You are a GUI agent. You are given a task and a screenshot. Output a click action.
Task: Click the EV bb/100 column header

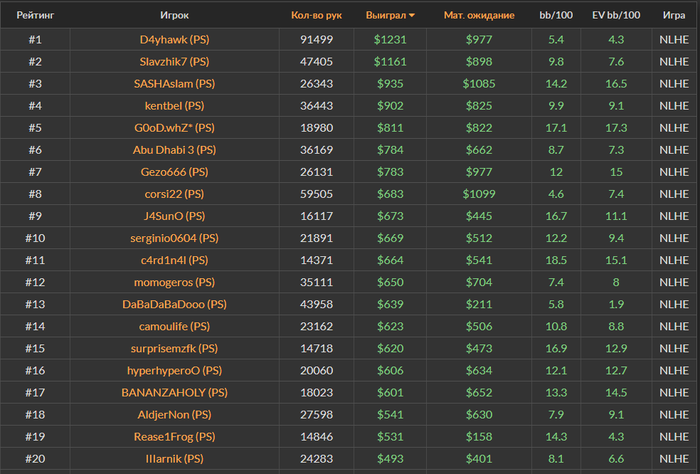(616, 15)
